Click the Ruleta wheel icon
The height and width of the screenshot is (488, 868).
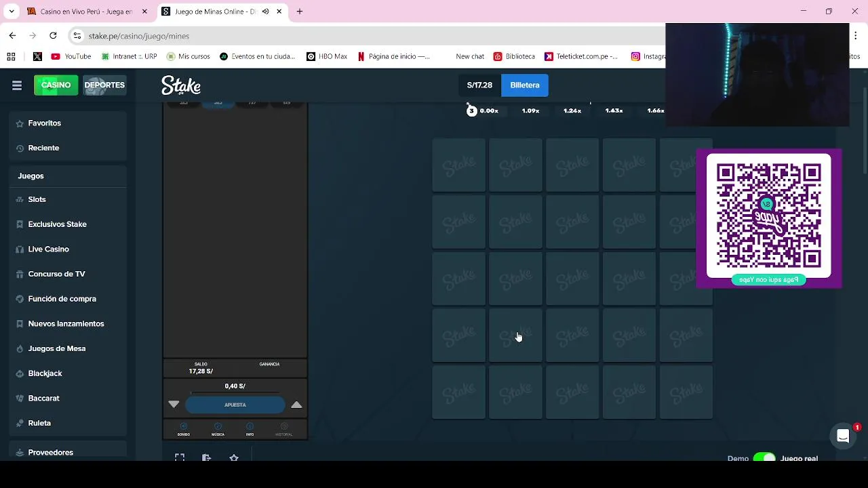20,423
